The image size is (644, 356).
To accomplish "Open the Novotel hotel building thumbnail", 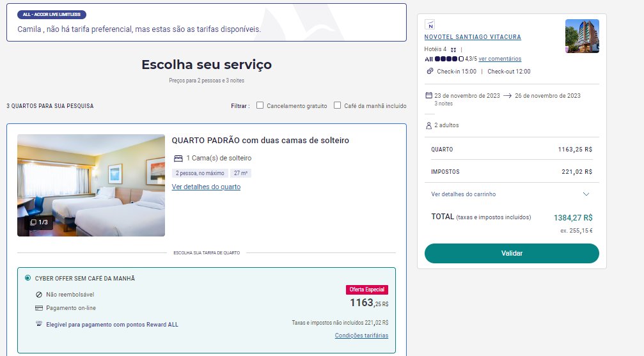I will click(x=582, y=36).
